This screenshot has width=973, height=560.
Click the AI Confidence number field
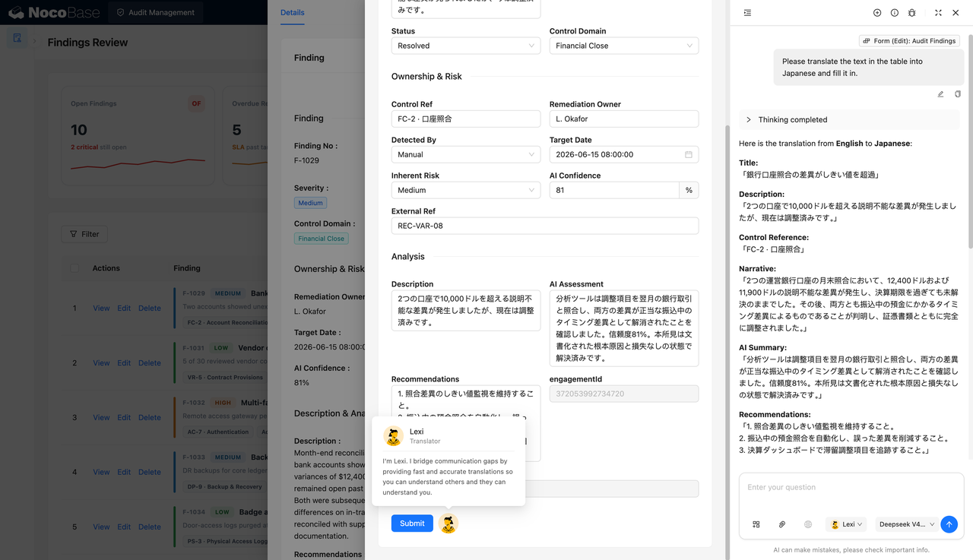(x=614, y=190)
